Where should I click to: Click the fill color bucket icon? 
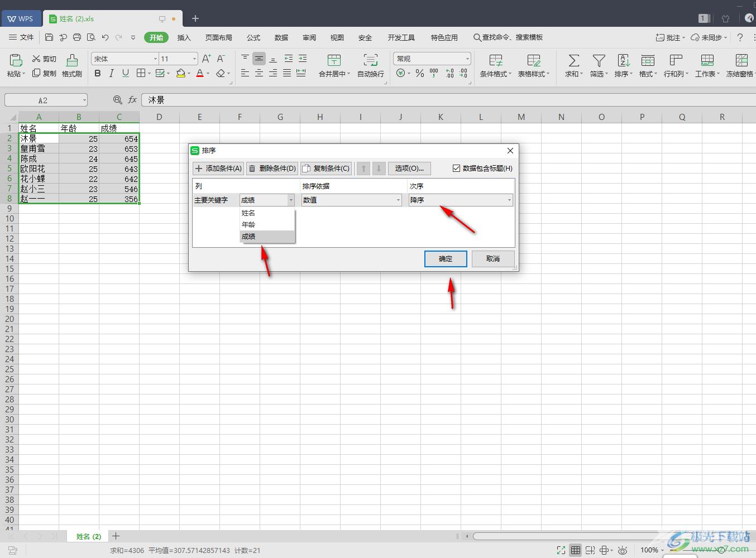pyautogui.click(x=180, y=73)
